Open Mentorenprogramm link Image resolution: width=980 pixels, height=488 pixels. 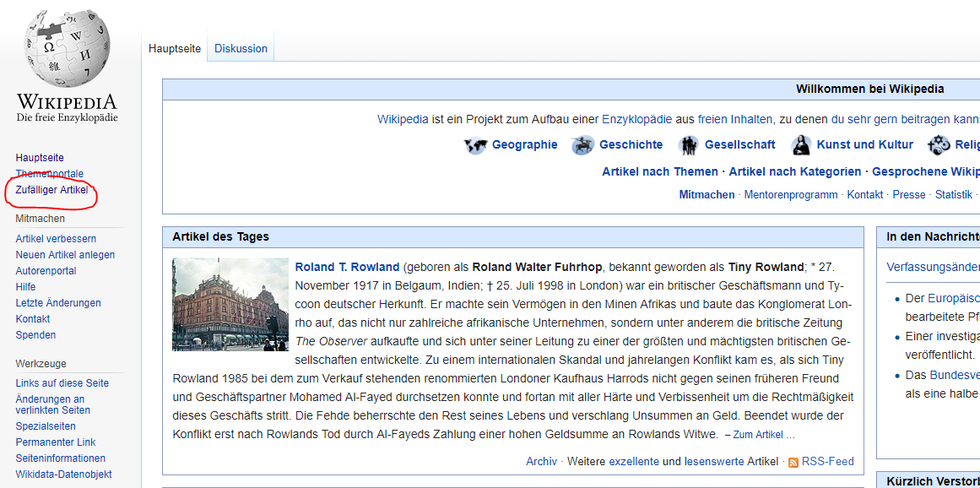tap(791, 195)
